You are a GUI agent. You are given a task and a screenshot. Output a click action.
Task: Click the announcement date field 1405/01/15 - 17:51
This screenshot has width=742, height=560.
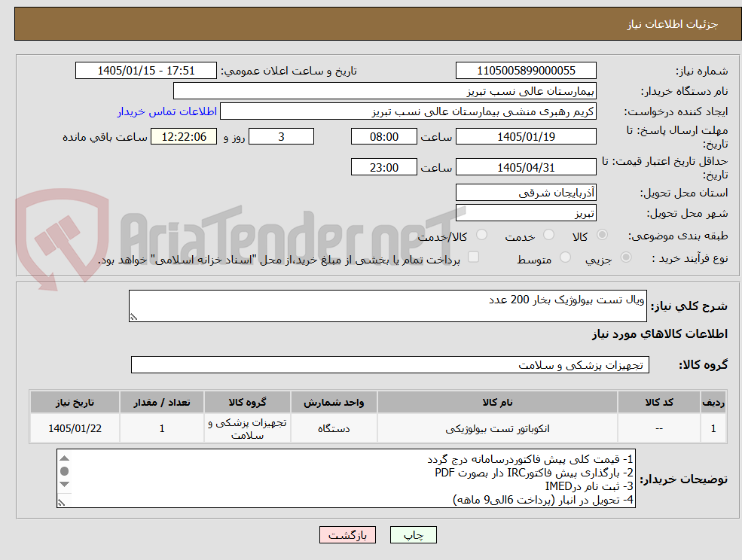coord(145,71)
